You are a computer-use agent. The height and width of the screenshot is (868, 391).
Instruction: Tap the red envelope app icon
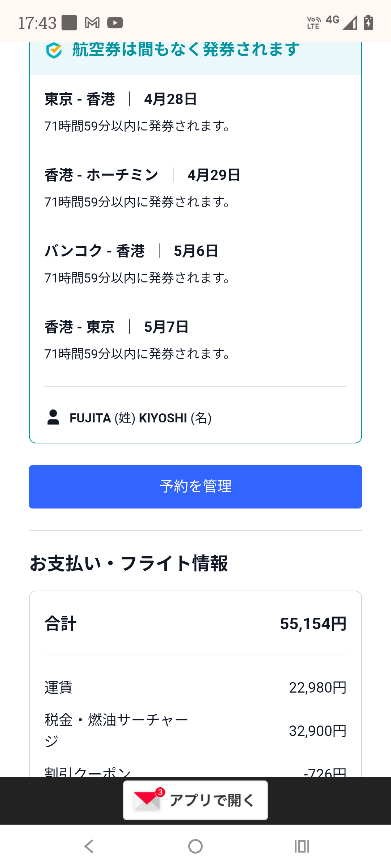click(147, 800)
